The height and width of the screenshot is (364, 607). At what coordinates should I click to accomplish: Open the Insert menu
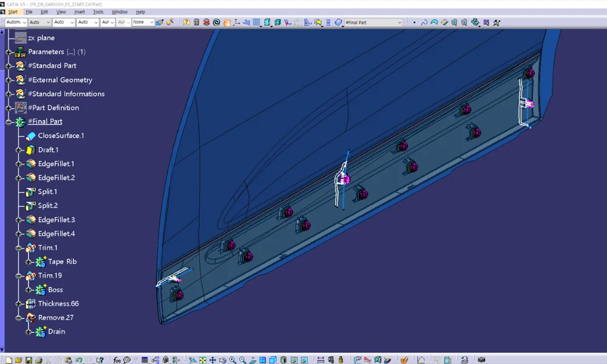tap(80, 12)
